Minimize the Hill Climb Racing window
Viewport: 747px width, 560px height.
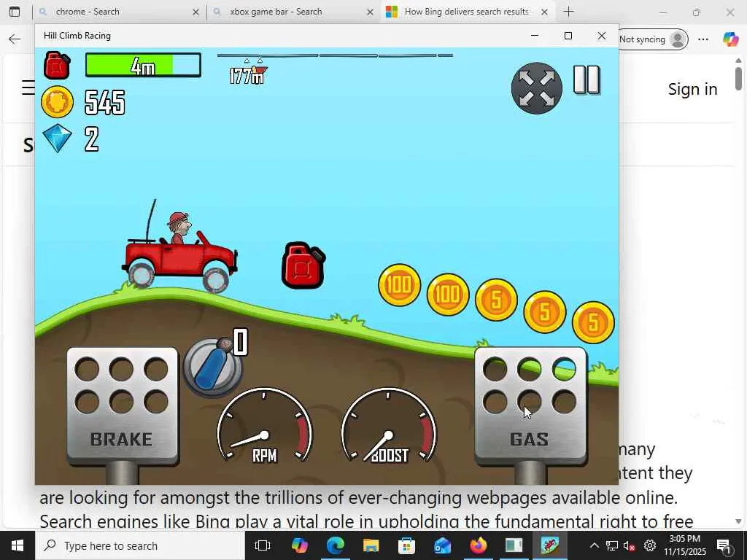535,36
